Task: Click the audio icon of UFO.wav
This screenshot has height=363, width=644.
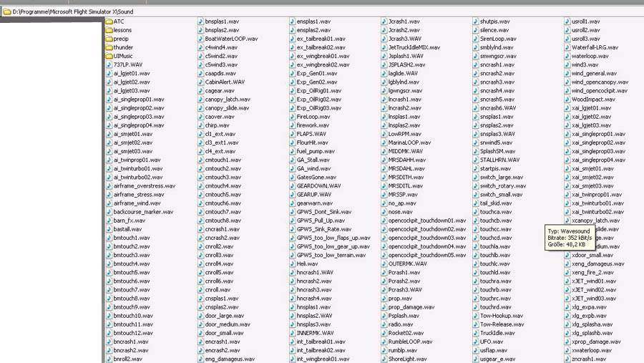Action: tap(475, 342)
